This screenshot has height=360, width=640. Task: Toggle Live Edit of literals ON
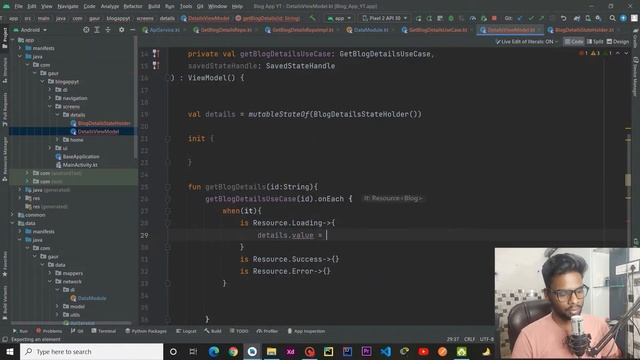[x=526, y=42]
